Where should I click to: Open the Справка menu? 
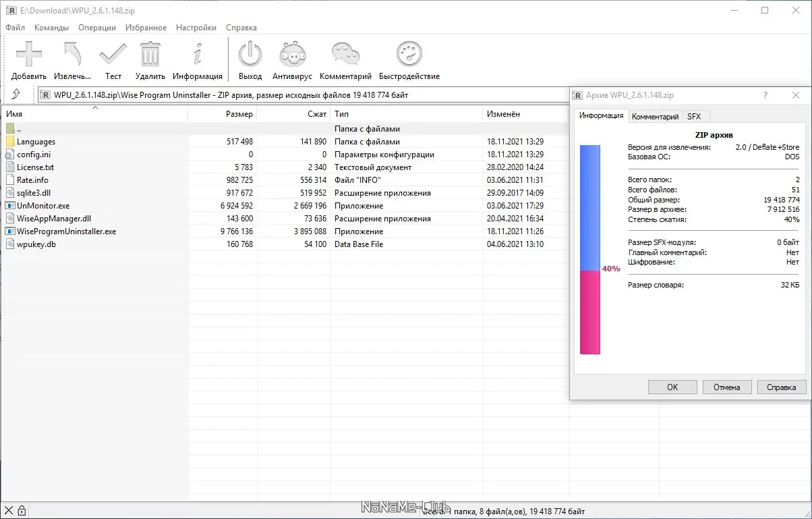point(241,28)
